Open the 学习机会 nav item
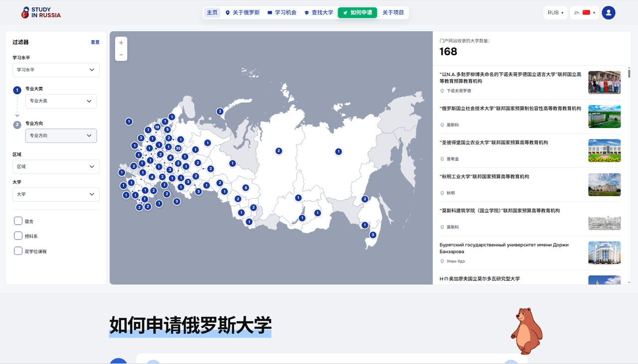The width and height of the screenshot is (638, 364). (282, 12)
